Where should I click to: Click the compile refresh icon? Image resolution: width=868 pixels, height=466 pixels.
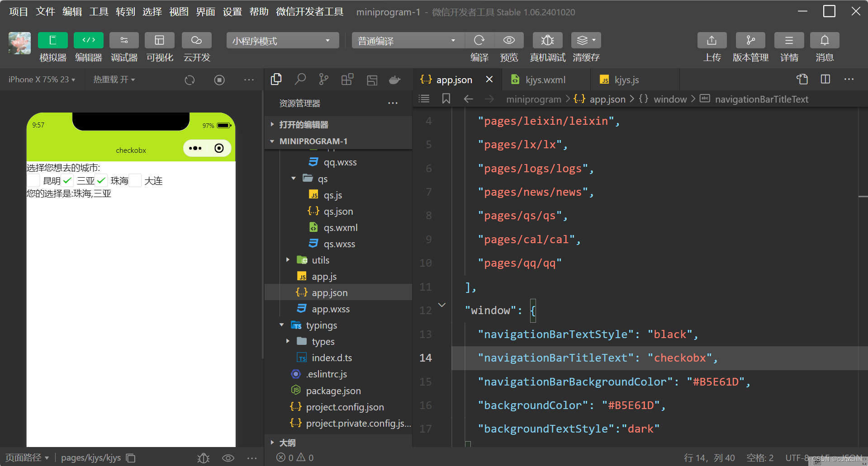coord(479,40)
